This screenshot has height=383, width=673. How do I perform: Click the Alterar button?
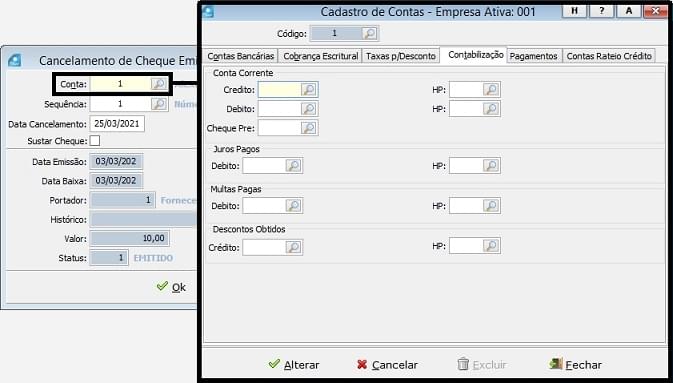[x=294, y=365]
